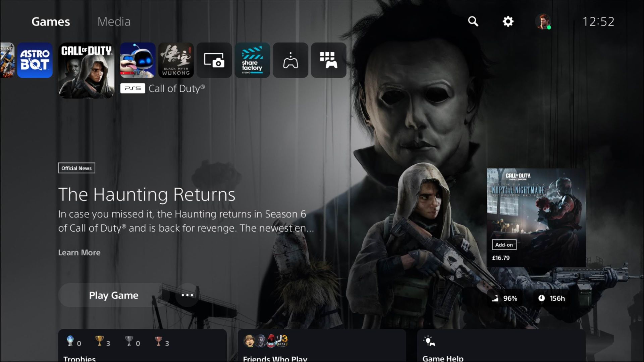Open the controller Remote Play icon
This screenshot has width=644, height=362.
(x=290, y=60)
